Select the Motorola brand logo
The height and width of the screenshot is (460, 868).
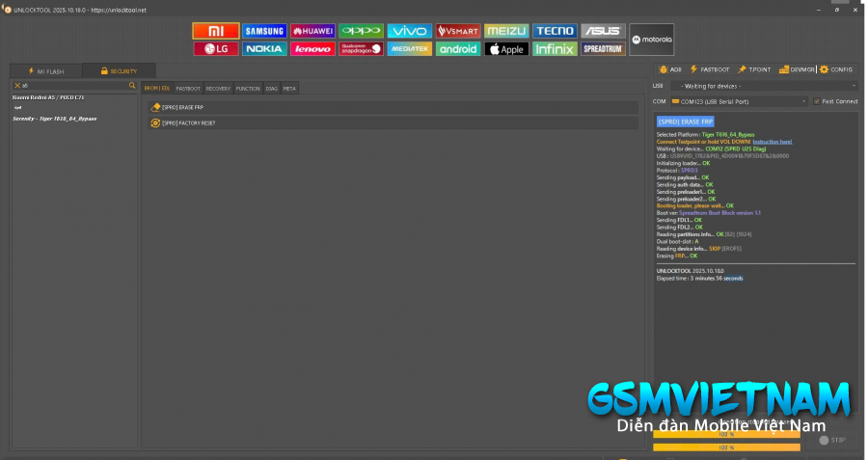pos(652,40)
